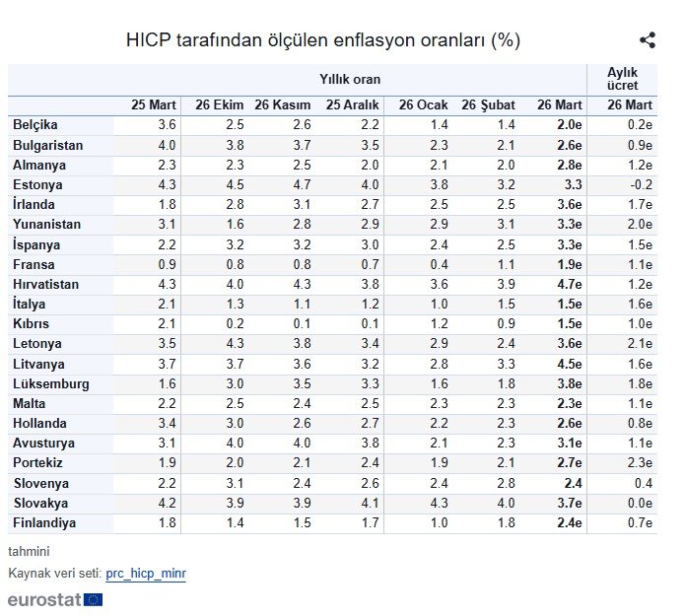Screen dimensions: 684x616
Task: Click the Yıllık oran header
Action: click(x=350, y=80)
